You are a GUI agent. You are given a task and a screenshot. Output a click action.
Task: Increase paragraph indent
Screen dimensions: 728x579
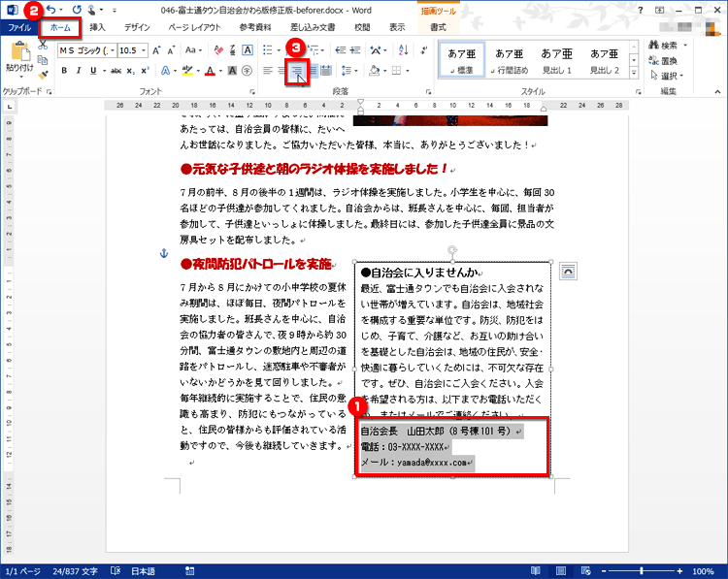click(x=355, y=50)
